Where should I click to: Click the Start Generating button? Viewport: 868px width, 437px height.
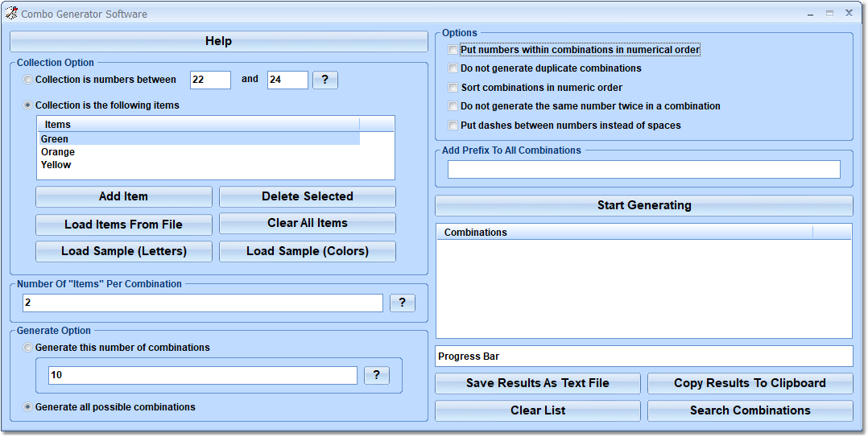click(x=644, y=205)
